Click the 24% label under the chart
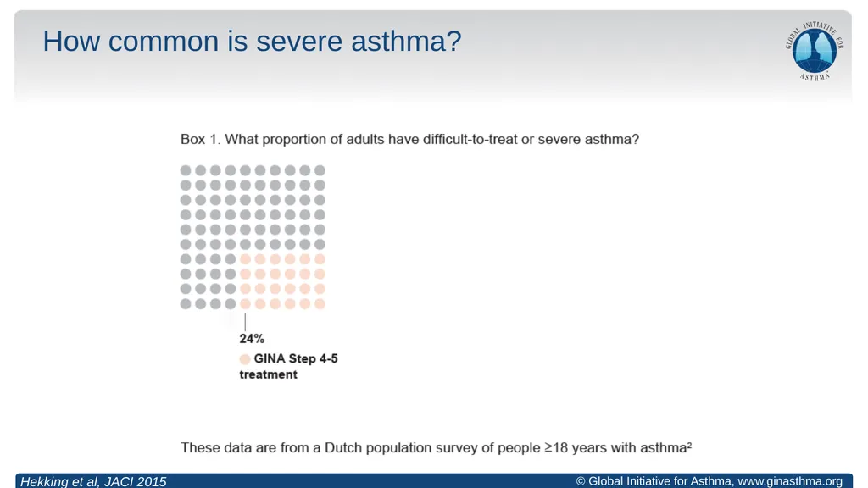This screenshot has height=488, width=868. point(252,339)
